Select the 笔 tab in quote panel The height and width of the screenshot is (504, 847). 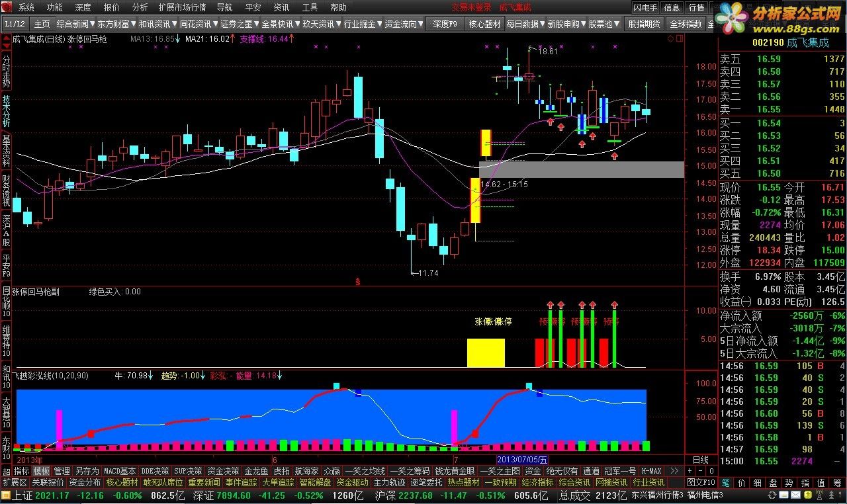pyautogui.click(x=726, y=483)
